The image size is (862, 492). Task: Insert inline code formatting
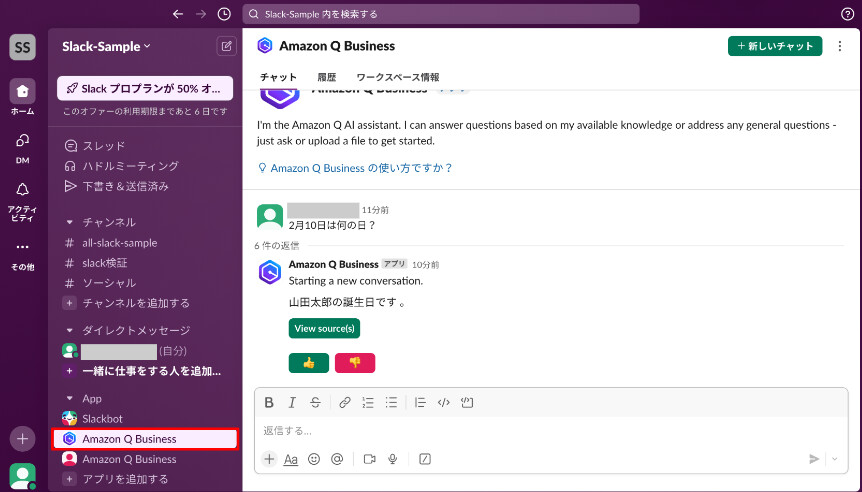pos(444,402)
